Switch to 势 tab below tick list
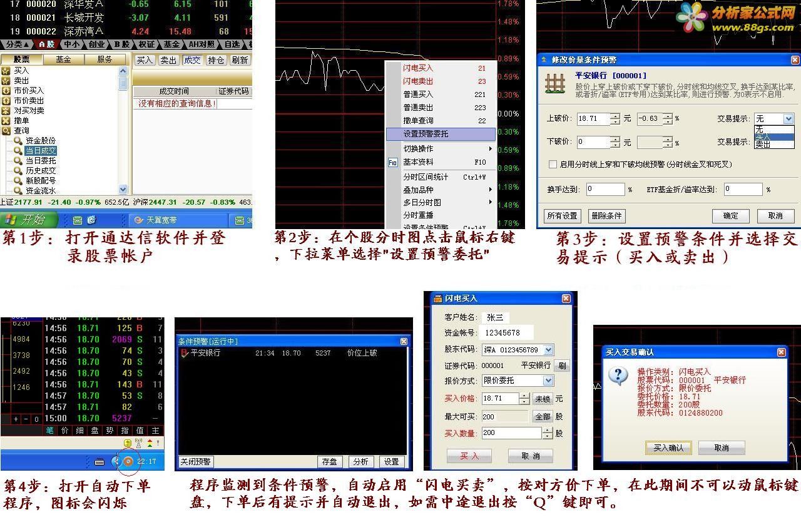The image size is (801, 532). (110, 431)
